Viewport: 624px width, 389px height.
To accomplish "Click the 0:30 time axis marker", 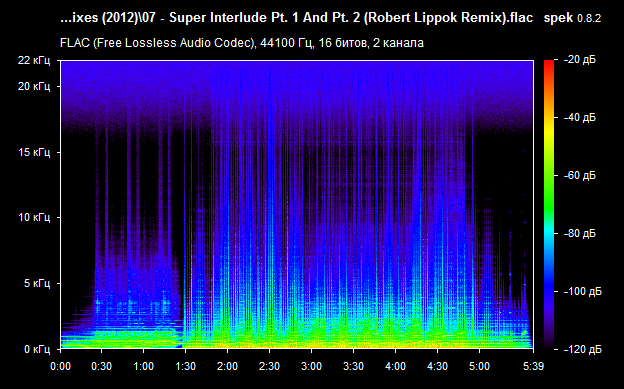I will click(101, 366).
